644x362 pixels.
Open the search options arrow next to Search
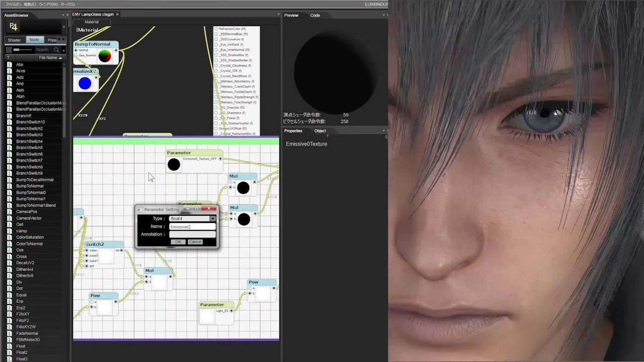click(x=63, y=50)
